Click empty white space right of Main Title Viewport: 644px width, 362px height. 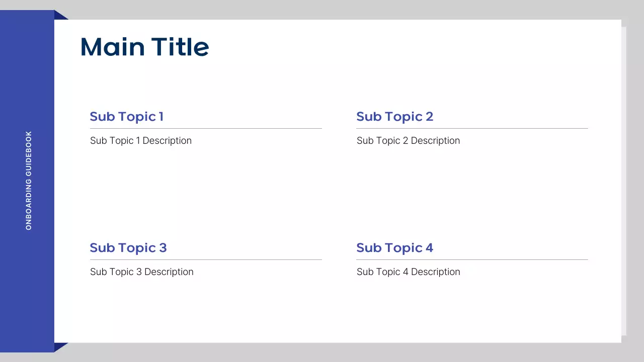[x=403, y=47]
